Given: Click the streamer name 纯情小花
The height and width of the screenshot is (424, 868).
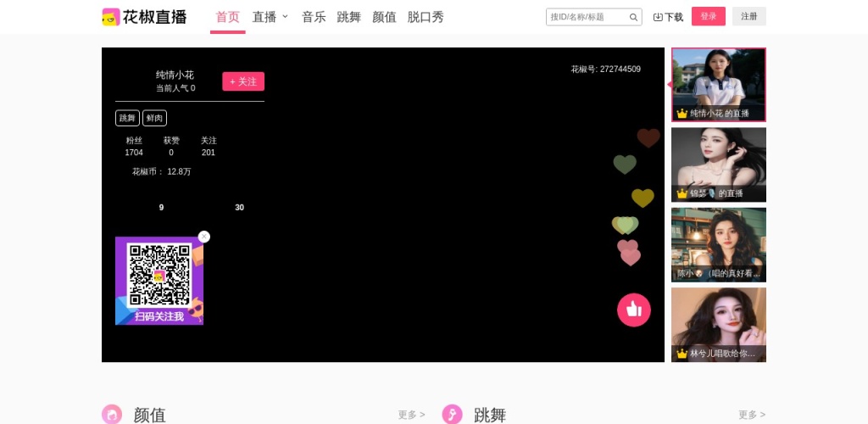Looking at the screenshot, I should point(175,75).
